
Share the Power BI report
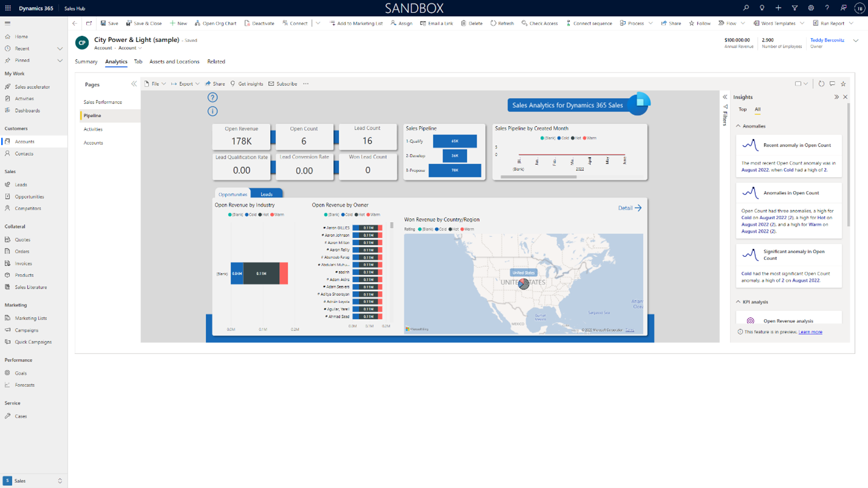pos(215,84)
